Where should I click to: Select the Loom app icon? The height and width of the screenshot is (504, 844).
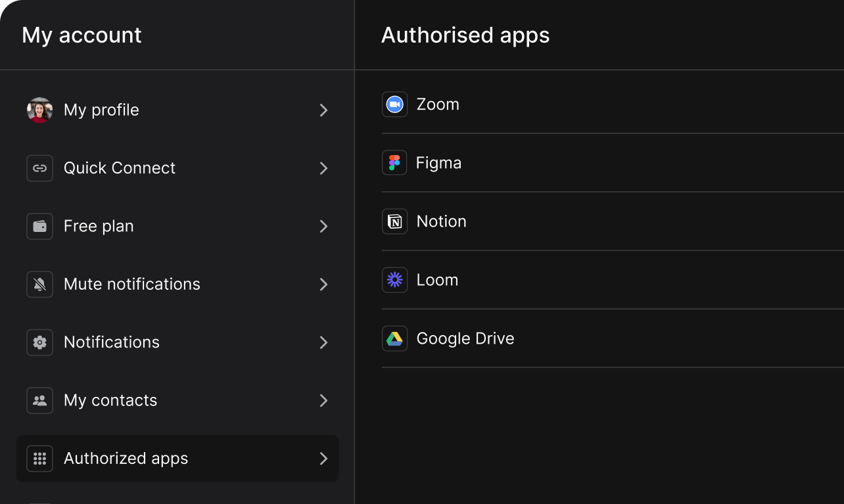click(394, 280)
